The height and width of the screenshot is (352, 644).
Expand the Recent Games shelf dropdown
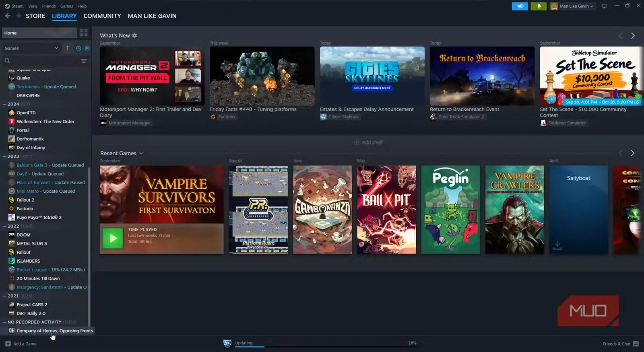(141, 153)
